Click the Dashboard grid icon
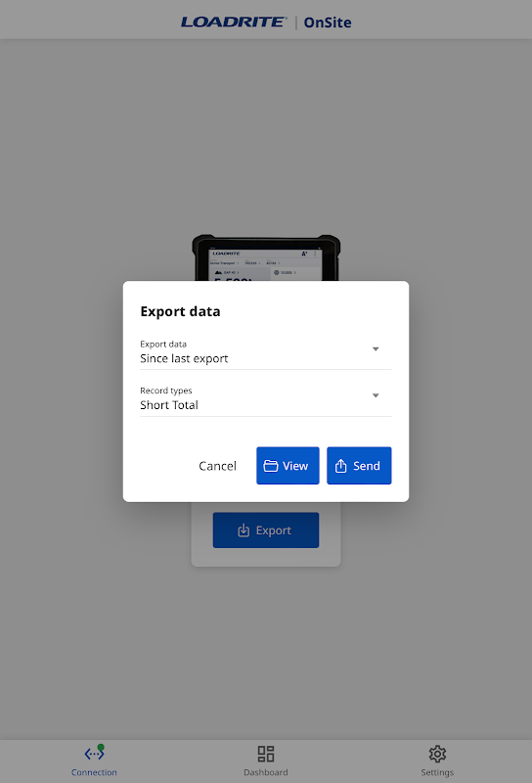The width and height of the screenshot is (532, 783). (x=266, y=754)
